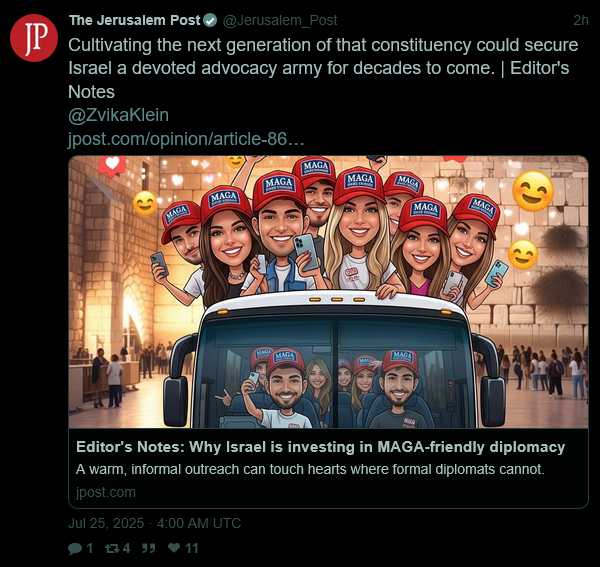The width and height of the screenshot is (600, 567).
Task: Retweet using the retweet arrows icon
Action: [x=112, y=549]
